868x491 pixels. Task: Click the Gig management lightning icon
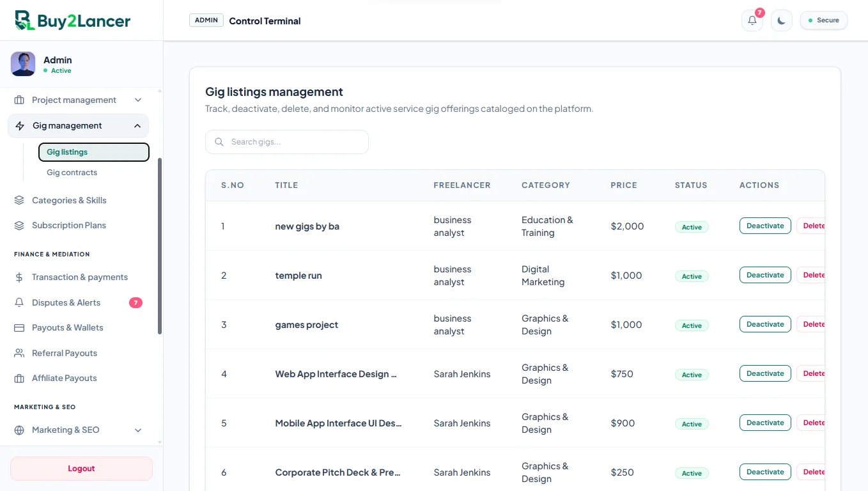[20, 126]
